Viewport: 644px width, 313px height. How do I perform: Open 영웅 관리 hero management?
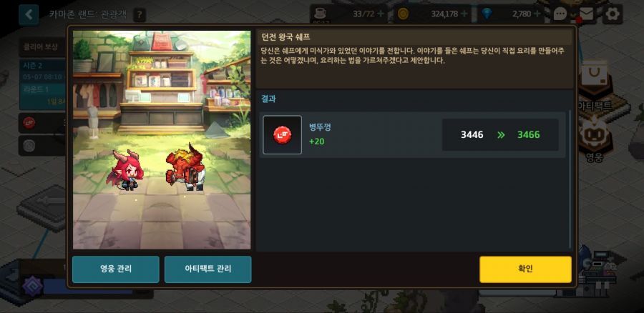[116, 269]
